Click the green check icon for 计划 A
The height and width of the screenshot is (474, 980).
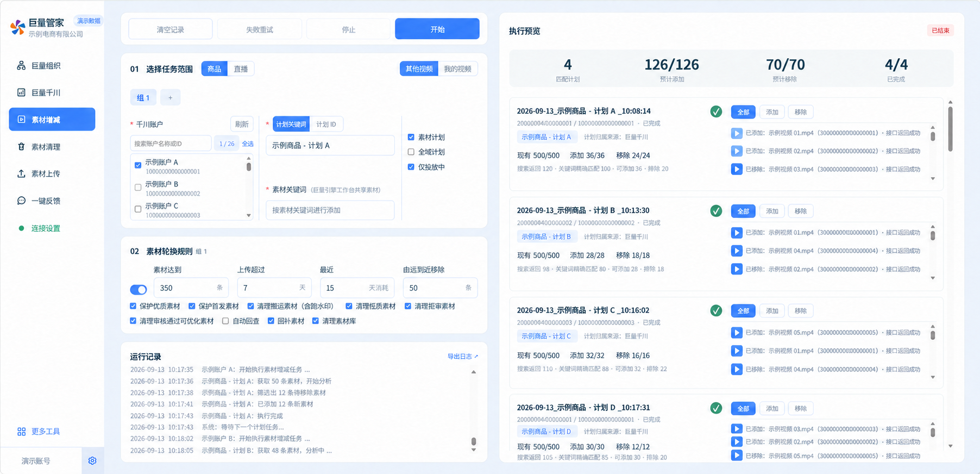[x=716, y=111]
